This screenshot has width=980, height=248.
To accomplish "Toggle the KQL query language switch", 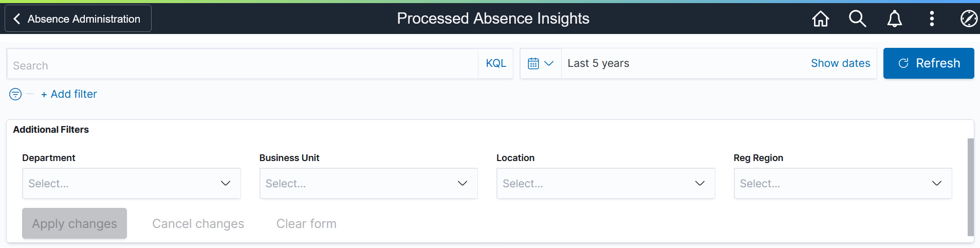I will click(496, 63).
